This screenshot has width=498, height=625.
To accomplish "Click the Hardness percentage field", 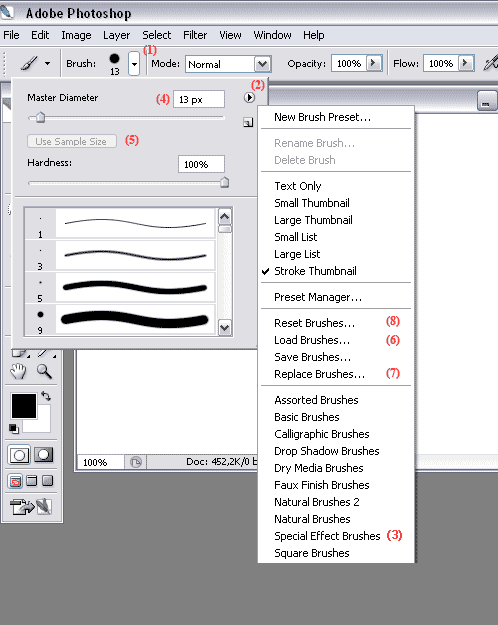I will pyautogui.click(x=201, y=164).
